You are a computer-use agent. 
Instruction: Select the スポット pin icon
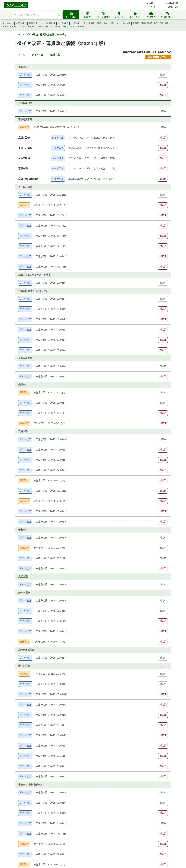click(119, 15)
